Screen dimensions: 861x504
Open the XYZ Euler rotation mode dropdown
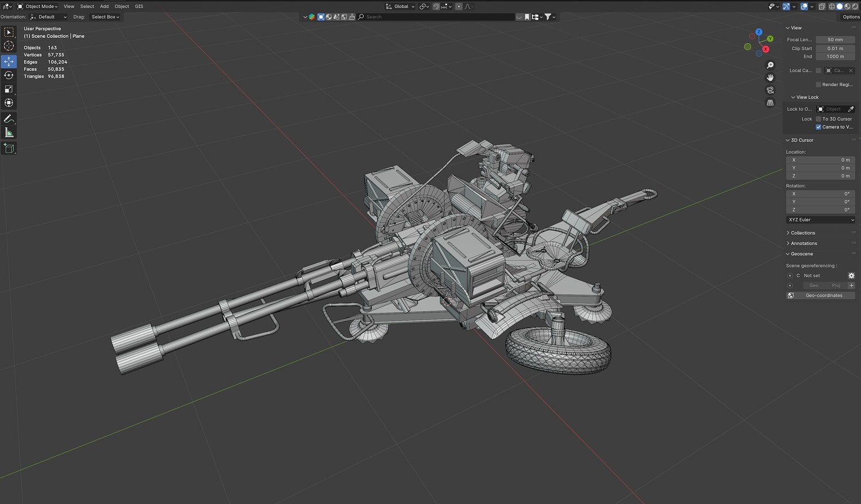pos(821,220)
